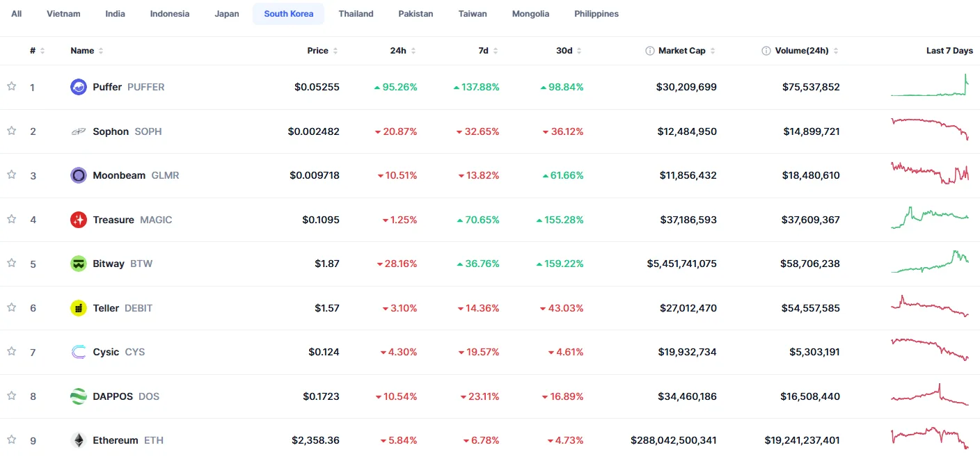980x459 pixels.
Task: Sort table by 30d change column
Action: [569, 51]
